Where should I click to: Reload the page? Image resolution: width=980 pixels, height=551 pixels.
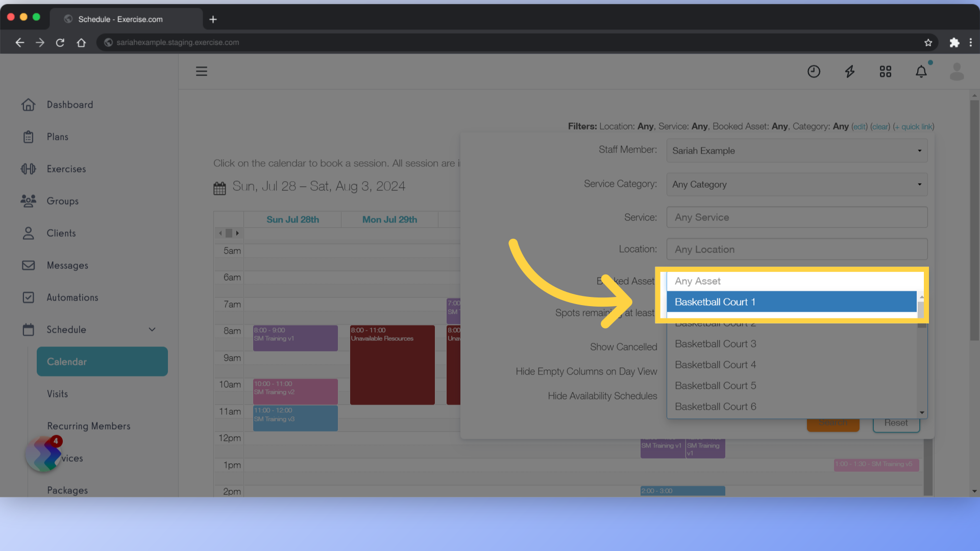click(60, 42)
